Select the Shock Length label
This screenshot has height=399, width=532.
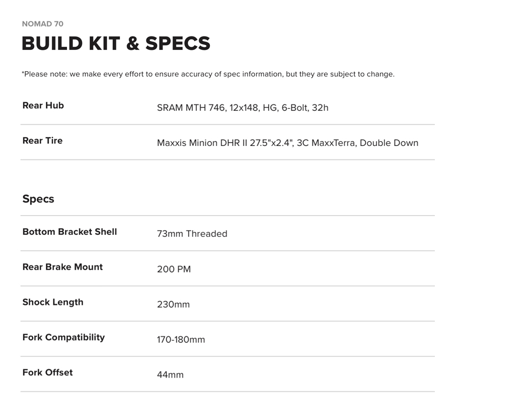pos(53,302)
